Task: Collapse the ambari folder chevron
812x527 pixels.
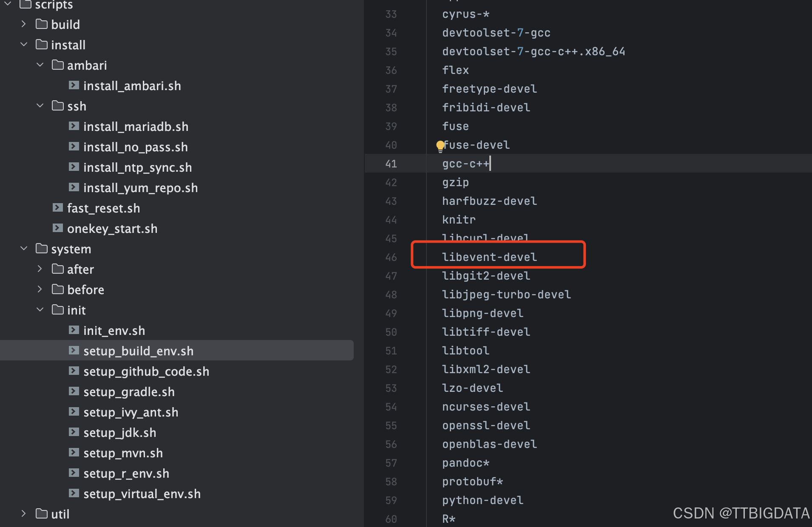Action: point(40,65)
